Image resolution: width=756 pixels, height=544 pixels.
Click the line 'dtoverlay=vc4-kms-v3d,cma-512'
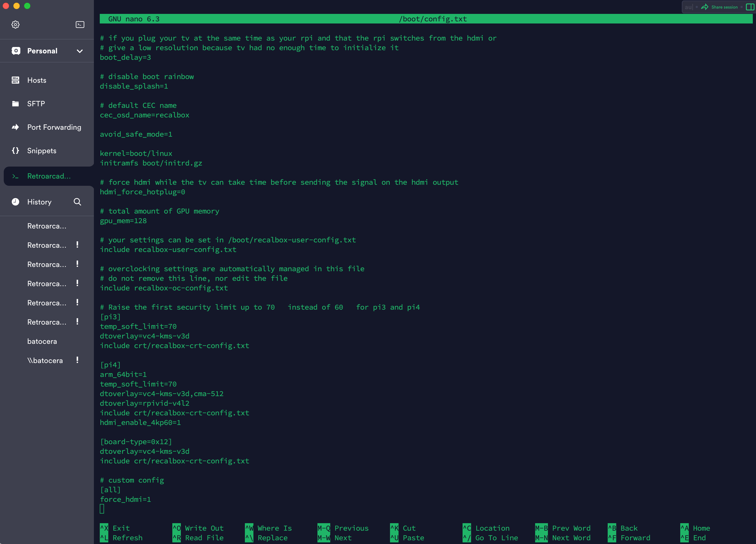pos(162,393)
